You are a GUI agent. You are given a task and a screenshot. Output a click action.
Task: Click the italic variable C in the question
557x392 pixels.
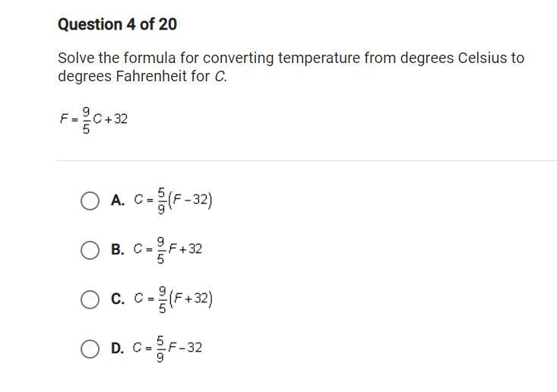click(x=220, y=77)
